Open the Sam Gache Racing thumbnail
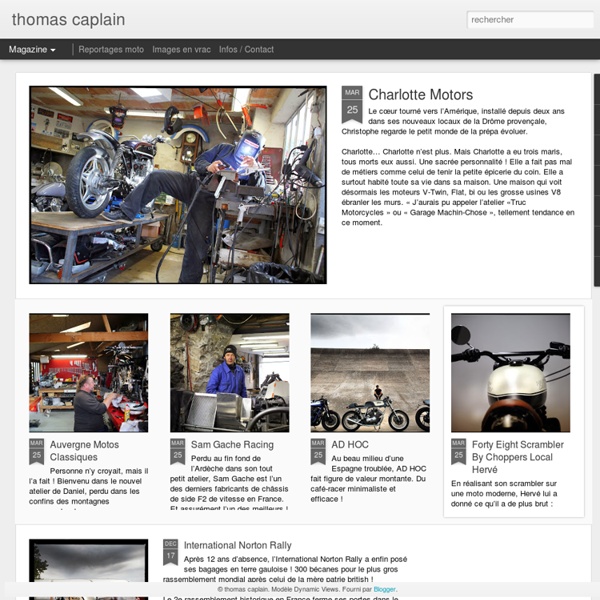This screenshot has height=600, width=600. pyautogui.click(x=230, y=373)
